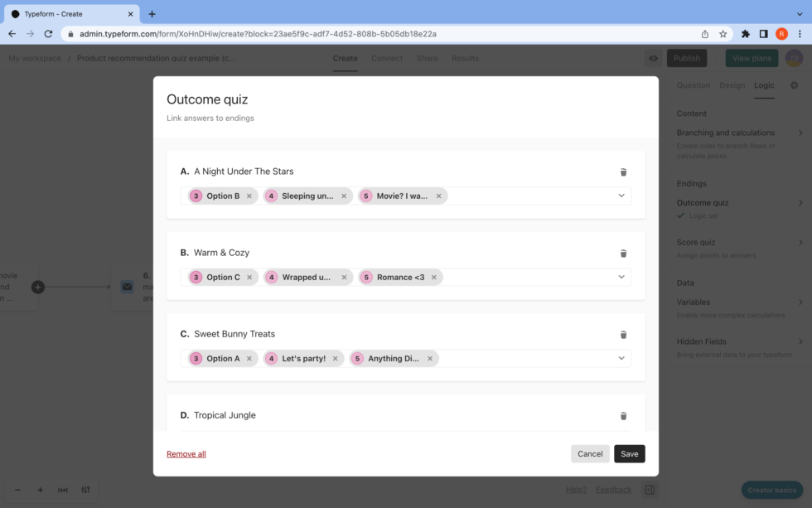The height and width of the screenshot is (508, 812).
Task: Click the add block plus on the canvas
Action: click(x=37, y=287)
